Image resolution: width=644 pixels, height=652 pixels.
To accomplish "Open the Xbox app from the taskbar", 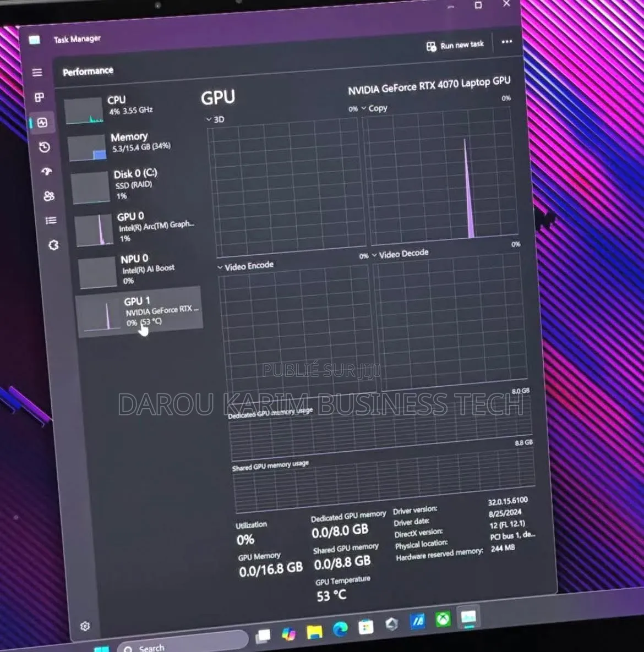I will click(443, 620).
